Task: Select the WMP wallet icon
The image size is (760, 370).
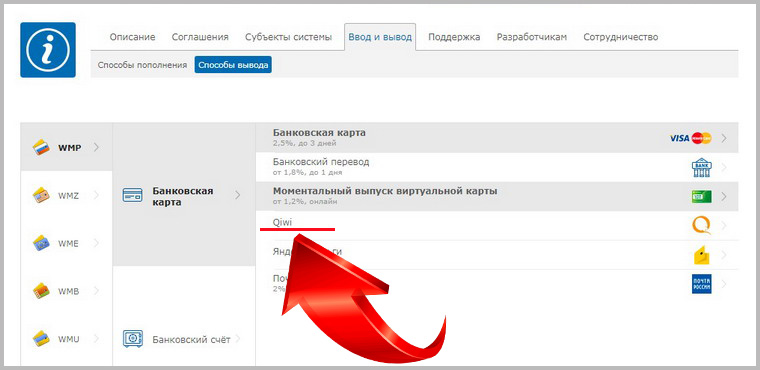Action: 41,147
